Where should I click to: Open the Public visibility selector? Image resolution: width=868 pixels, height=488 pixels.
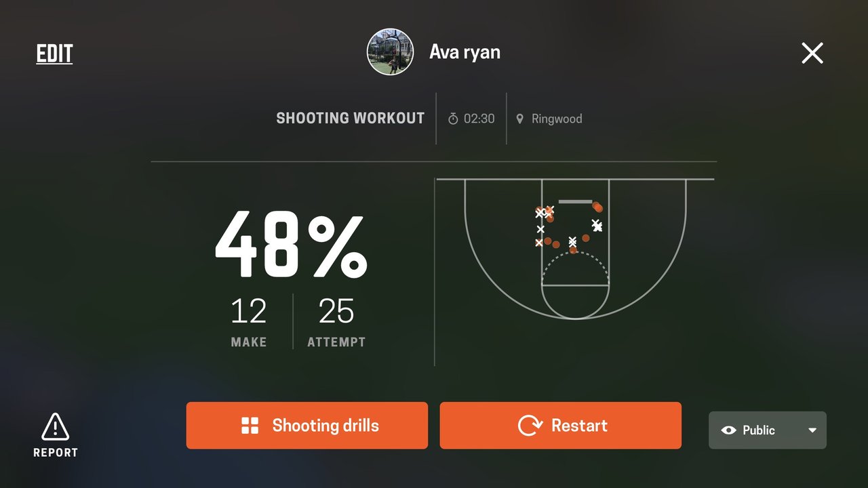[x=767, y=430]
